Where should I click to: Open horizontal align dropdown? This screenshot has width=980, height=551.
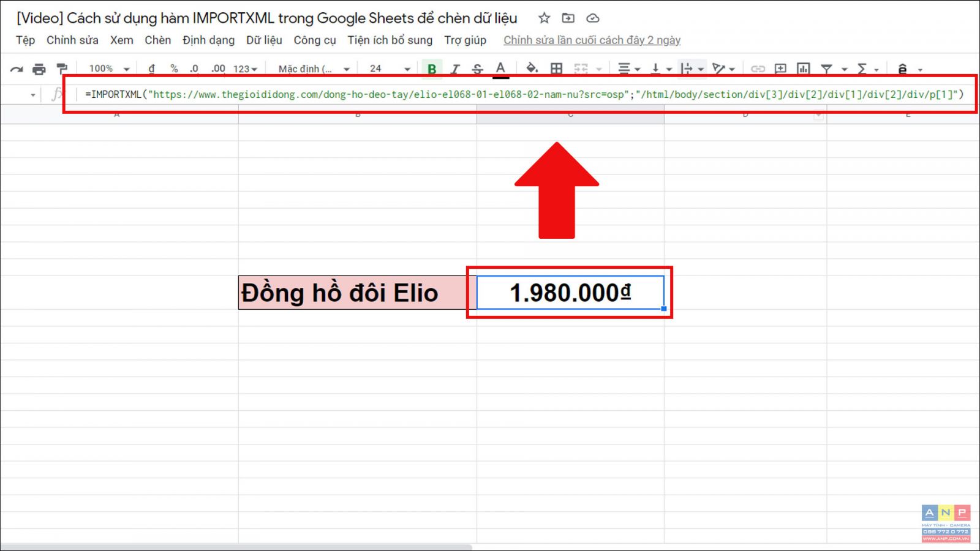tap(628, 69)
